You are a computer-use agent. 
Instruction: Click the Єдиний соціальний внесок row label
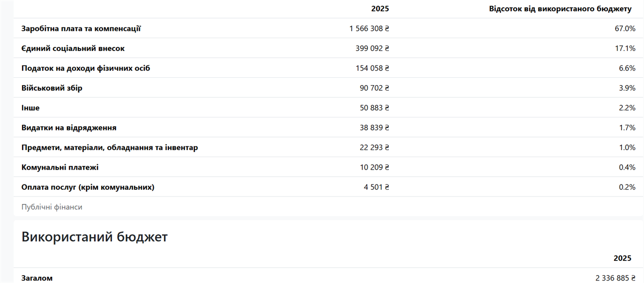(x=73, y=48)
